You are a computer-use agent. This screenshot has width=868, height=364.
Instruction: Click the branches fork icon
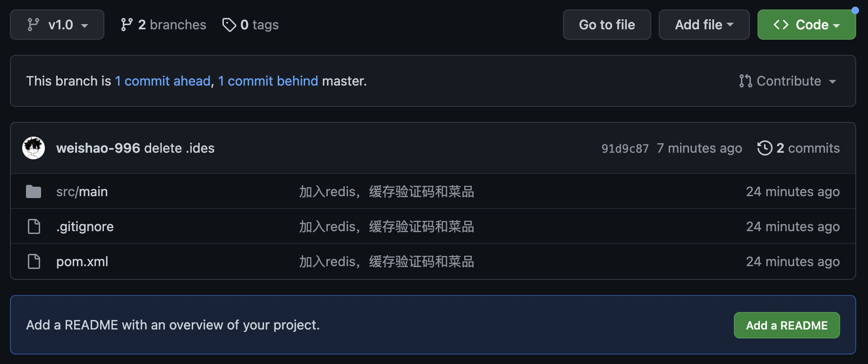pyautogui.click(x=126, y=25)
